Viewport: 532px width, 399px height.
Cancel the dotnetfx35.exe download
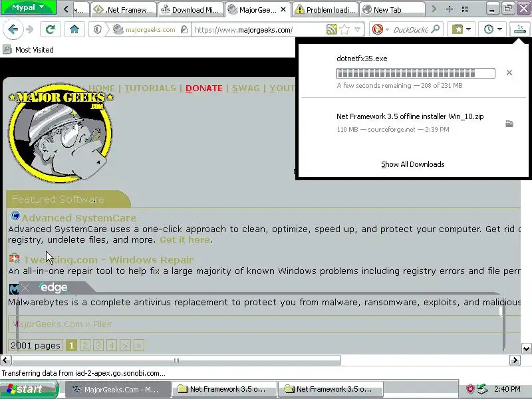pyautogui.click(x=509, y=72)
